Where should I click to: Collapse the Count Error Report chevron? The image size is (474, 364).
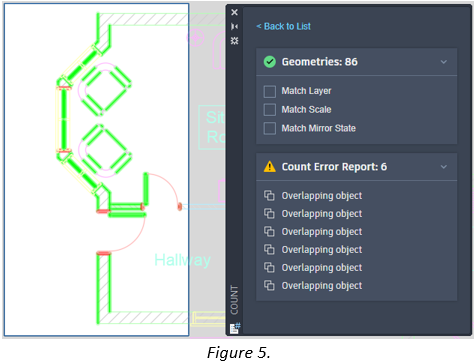[x=444, y=167]
